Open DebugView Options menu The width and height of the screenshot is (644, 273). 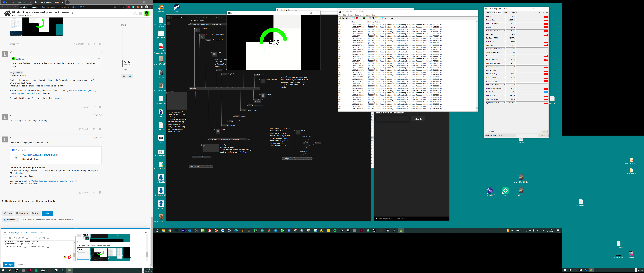(x=358, y=15)
